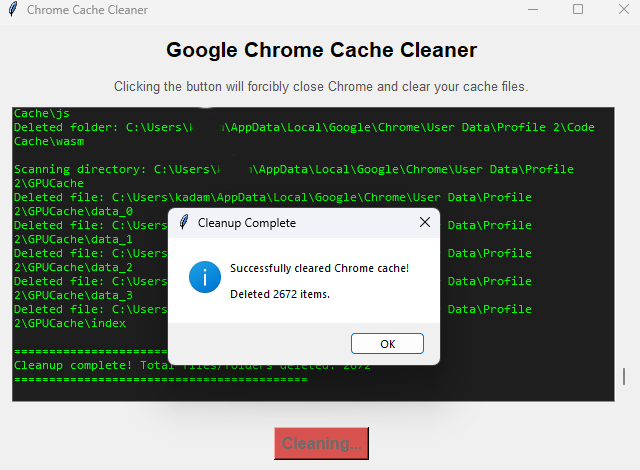Click the Google Chrome Cache Cleaner heading
This screenshot has width=640, height=470.
pyautogui.click(x=321, y=50)
